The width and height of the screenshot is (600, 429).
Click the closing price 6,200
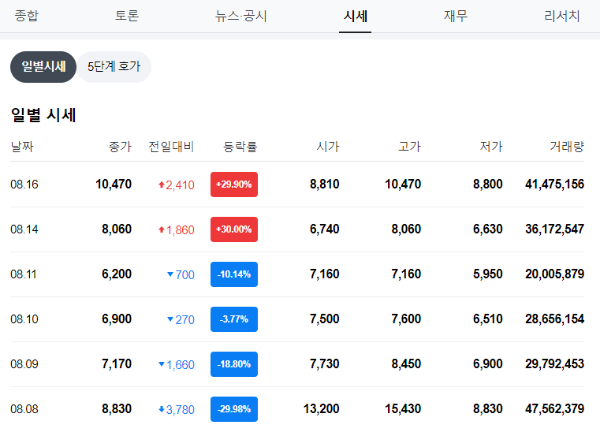(117, 274)
